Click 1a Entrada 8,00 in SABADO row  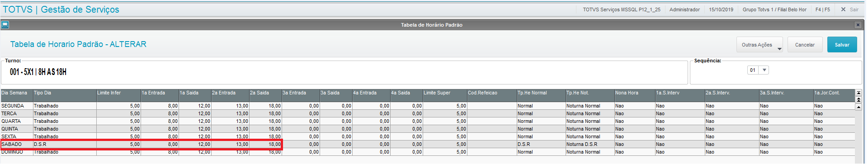point(160,144)
